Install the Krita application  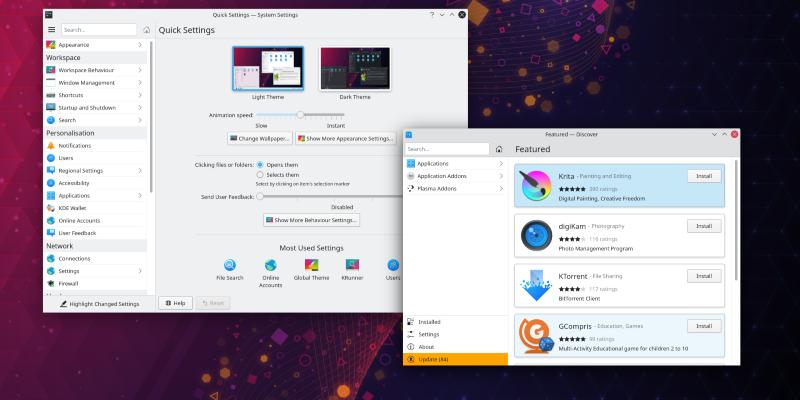(x=704, y=176)
